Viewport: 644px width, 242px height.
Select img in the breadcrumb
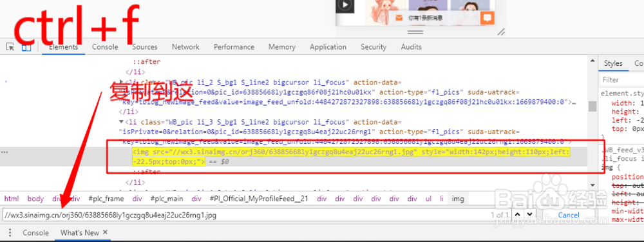[458, 199]
